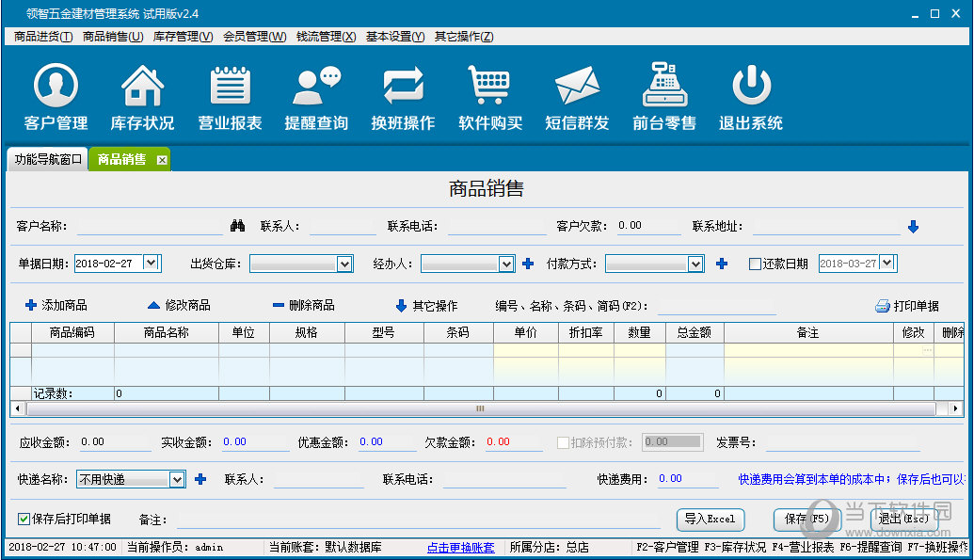Click 退出(Esc) button
The height and width of the screenshot is (560, 974).
click(x=903, y=519)
